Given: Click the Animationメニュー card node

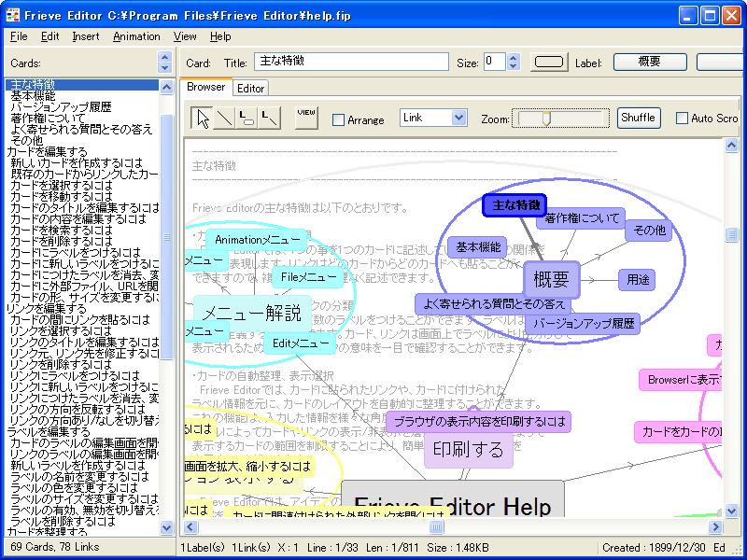Looking at the screenshot, I should click(256, 240).
